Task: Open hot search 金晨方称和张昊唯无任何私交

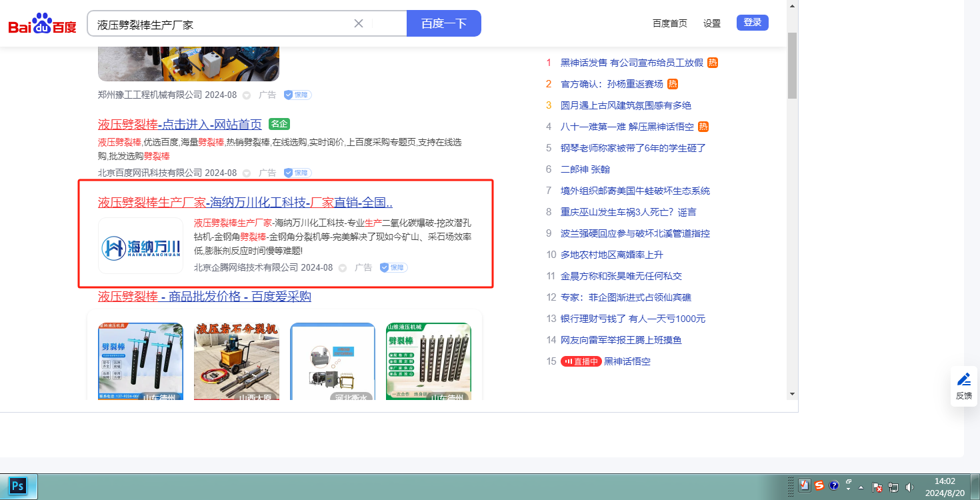Action: [621, 276]
